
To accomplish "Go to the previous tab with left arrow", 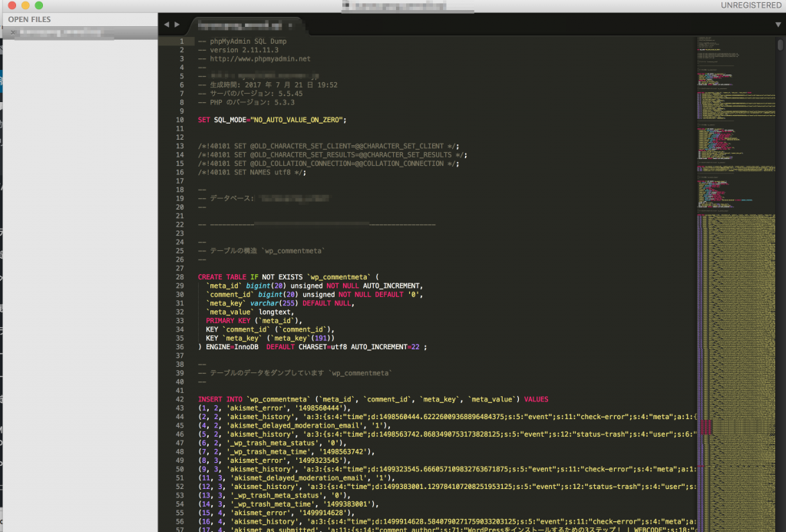I will [167, 24].
